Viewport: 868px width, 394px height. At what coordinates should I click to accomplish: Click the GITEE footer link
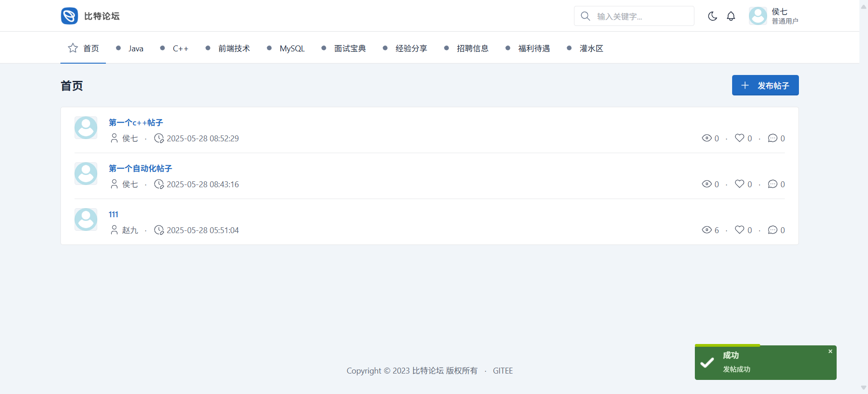[x=503, y=370]
